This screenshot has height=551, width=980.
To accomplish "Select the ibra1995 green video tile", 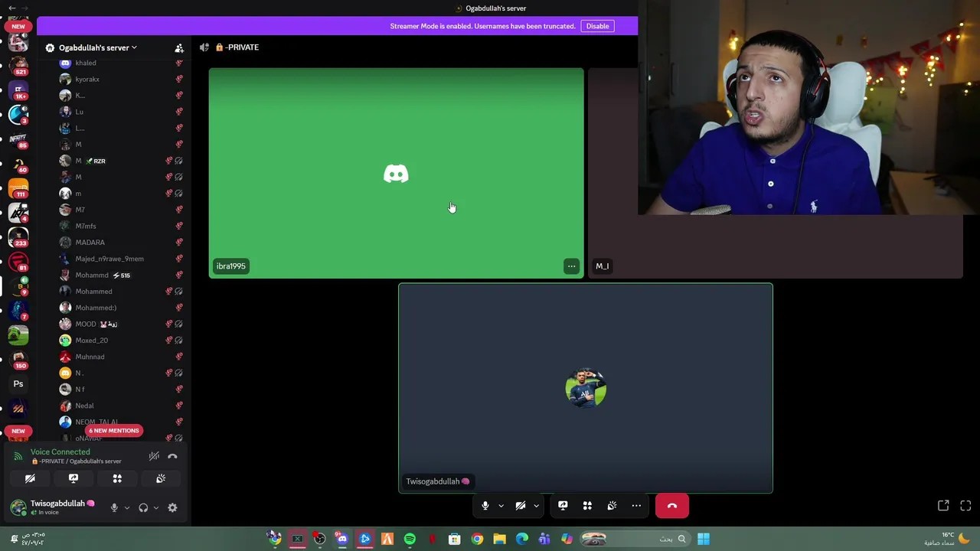I will [396, 173].
